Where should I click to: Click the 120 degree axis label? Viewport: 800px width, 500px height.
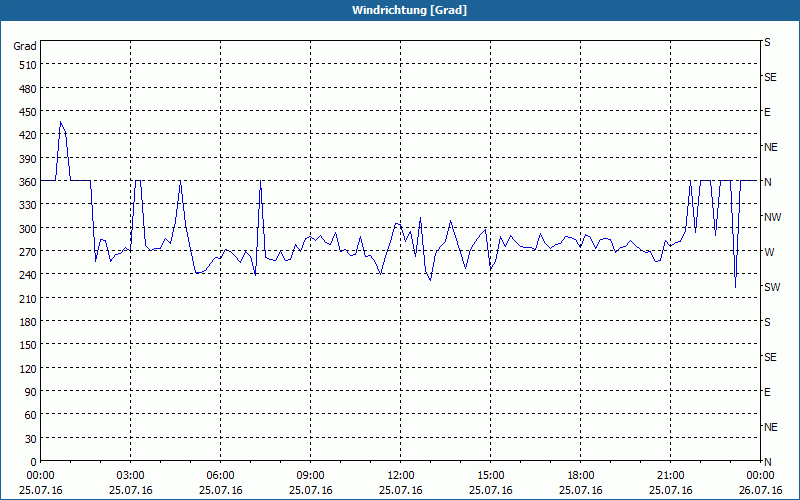29,369
